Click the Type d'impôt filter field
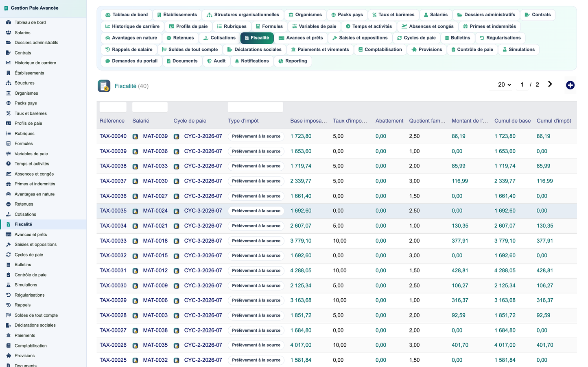 (255, 107)
